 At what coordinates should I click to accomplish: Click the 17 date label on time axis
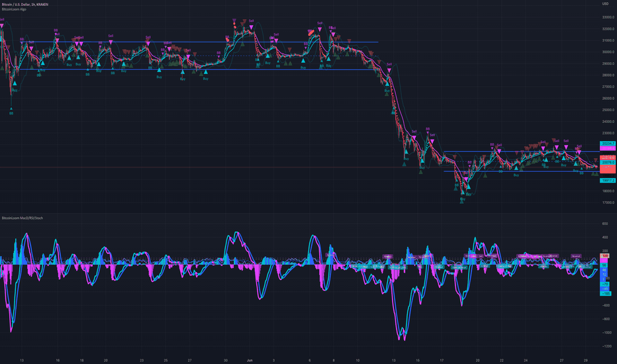(442, 360)
